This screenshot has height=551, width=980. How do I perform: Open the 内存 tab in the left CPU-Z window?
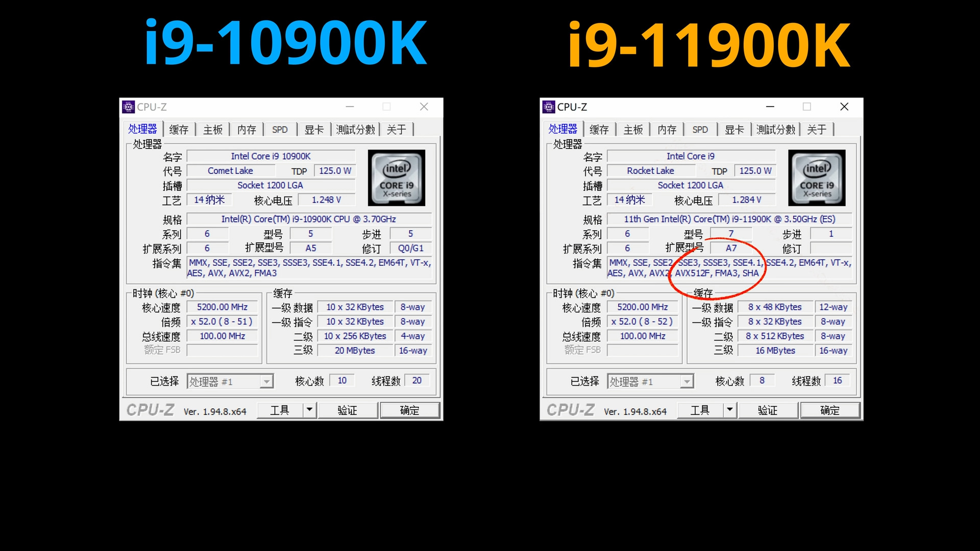247,130
